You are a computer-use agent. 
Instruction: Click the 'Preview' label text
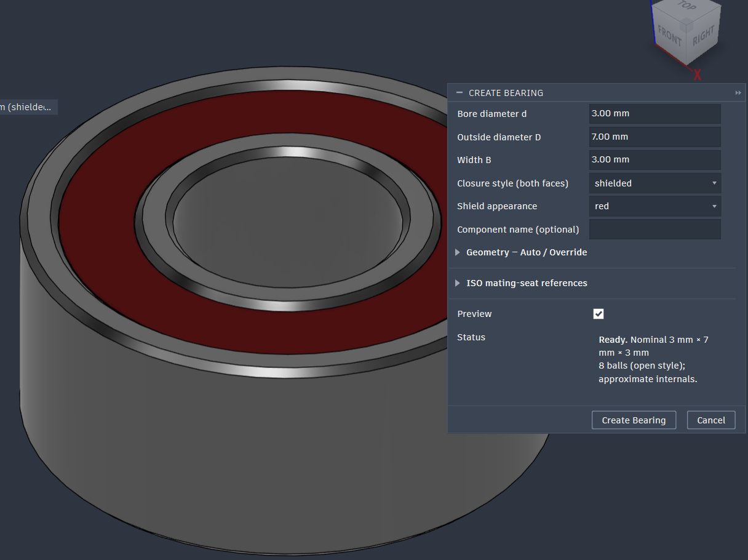pyautogui.click(x=474, y=314)
